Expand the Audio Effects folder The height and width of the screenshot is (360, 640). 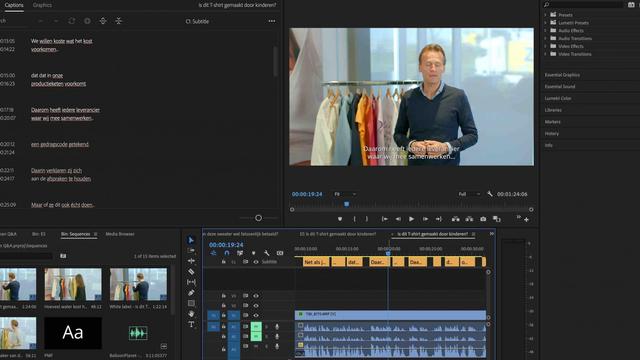545,31
